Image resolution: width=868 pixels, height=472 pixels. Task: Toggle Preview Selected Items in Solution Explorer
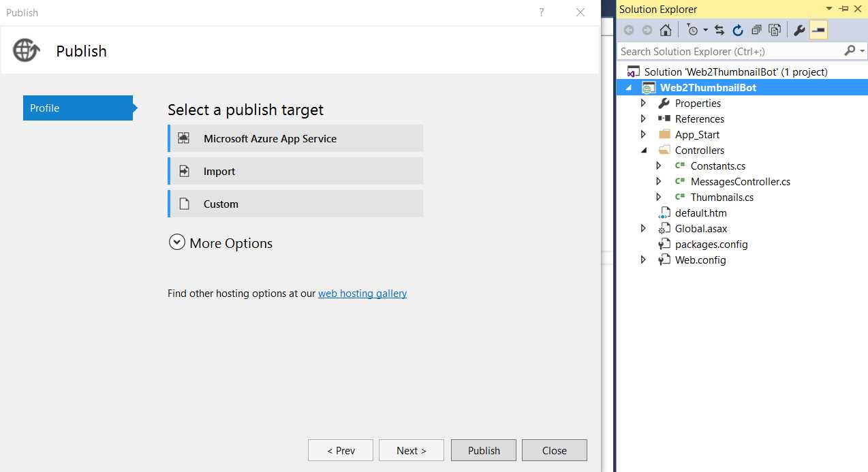point(818,29)
